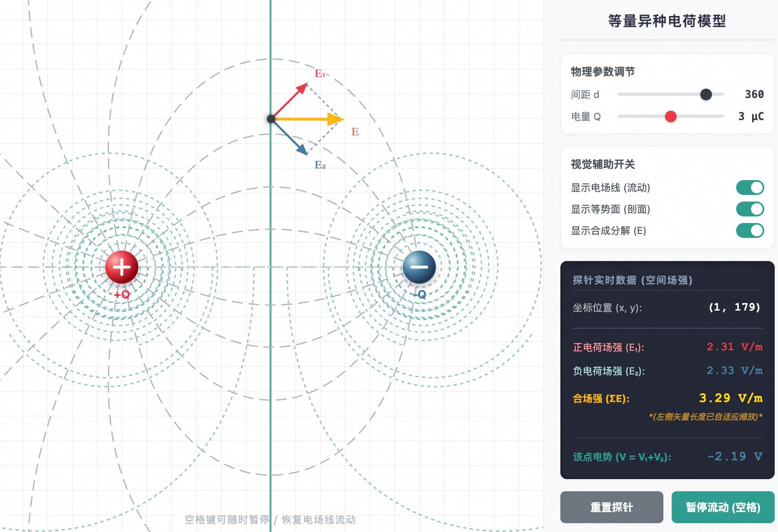Image resolution: width=778 pixels, height=532 pixels.
Task: Click the title 等量异种电荷模型
Action: [x=667, y=21]
